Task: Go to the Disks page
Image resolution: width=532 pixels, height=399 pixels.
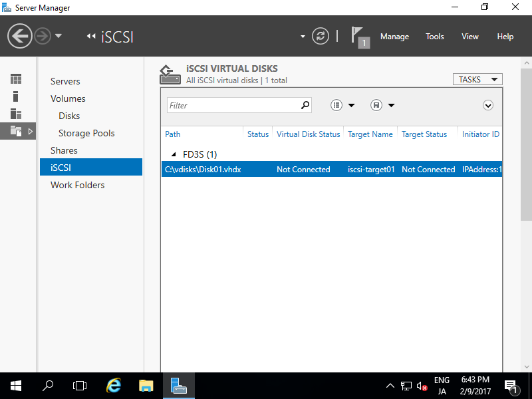Action: coord(69,116)
